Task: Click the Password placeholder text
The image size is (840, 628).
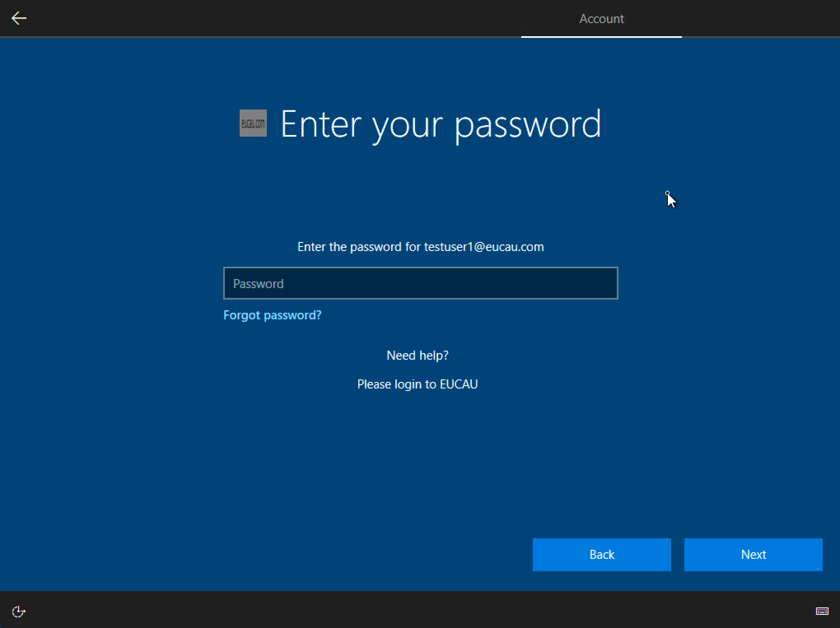Action: pos(258,284)
